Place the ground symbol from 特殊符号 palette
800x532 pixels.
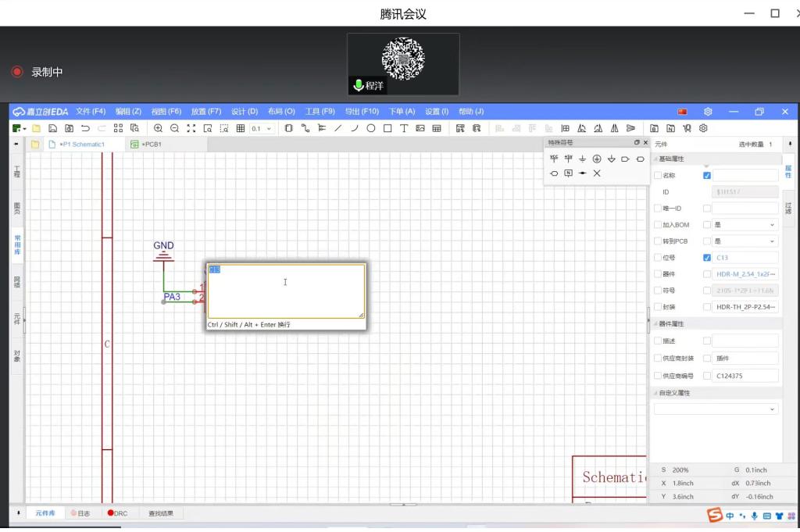[x=583, y=159]
